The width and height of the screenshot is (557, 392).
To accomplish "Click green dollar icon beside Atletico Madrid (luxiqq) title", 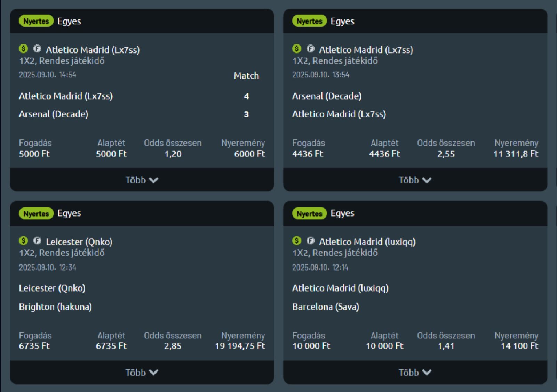I will 297,240.
